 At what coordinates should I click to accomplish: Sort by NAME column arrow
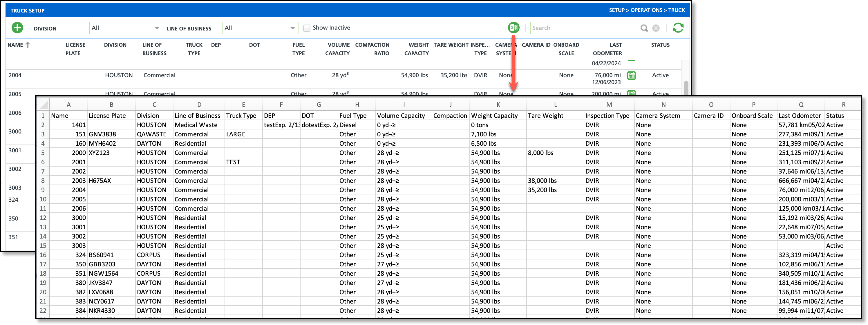coord(28,45)
